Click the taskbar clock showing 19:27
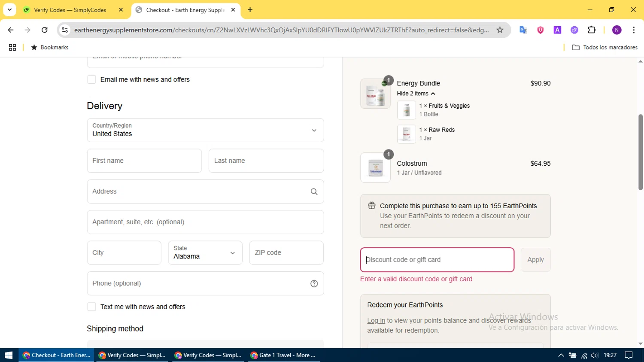The image size is (644, 362). click(610, 355)
